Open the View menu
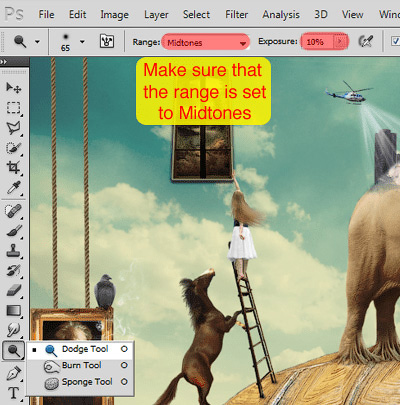Screen dimensions: 400x405 [x=352, y=15]
